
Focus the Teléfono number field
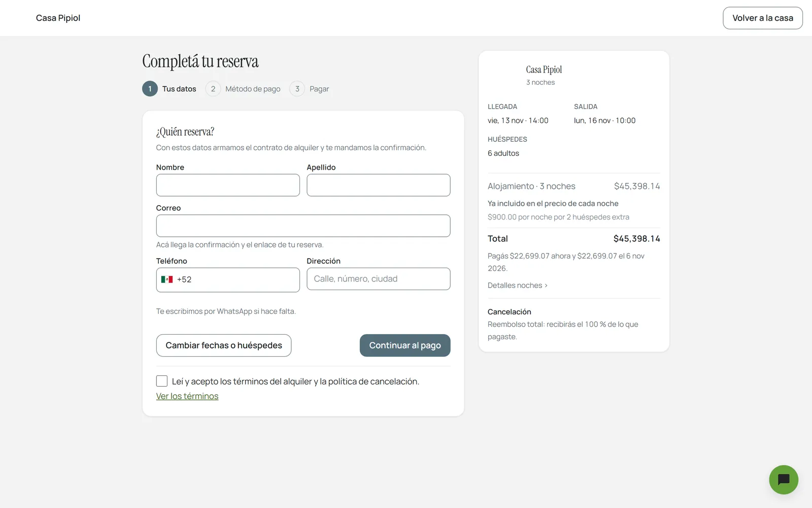[228, 280]
